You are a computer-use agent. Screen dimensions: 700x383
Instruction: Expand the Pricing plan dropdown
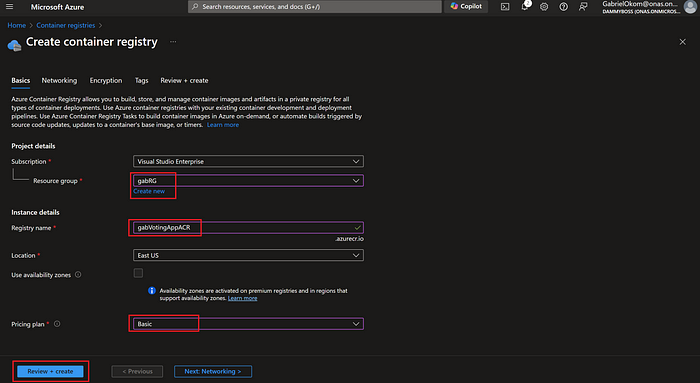248,324
